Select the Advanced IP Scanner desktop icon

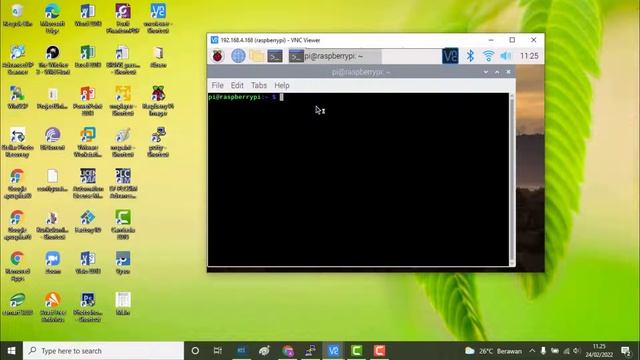pos(18,60)
